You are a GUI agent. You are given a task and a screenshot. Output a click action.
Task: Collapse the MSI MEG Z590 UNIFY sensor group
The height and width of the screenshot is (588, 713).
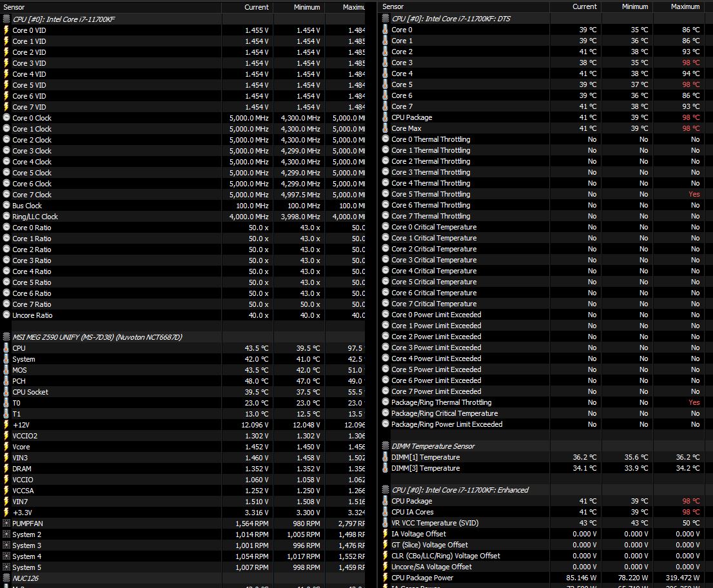[6, 337]
